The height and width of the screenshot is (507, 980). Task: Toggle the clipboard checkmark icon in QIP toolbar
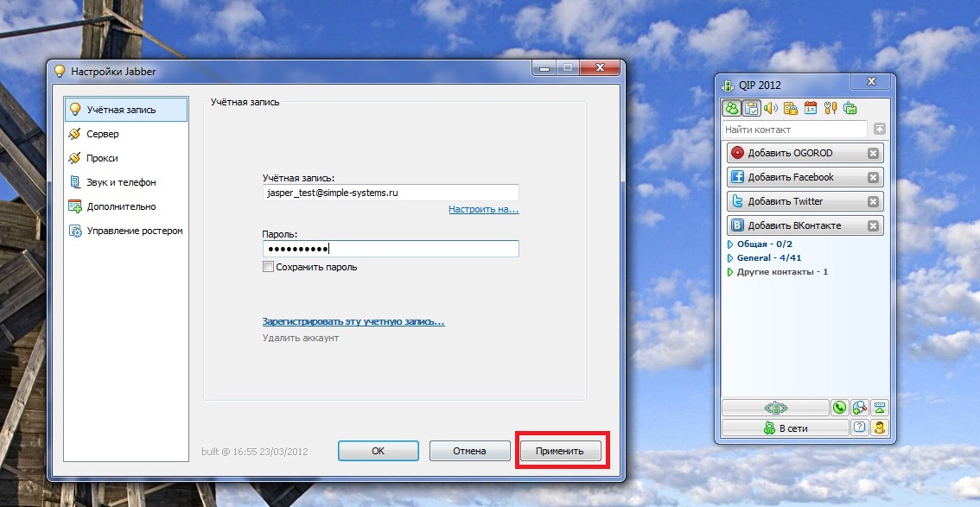tap(751, 108)
